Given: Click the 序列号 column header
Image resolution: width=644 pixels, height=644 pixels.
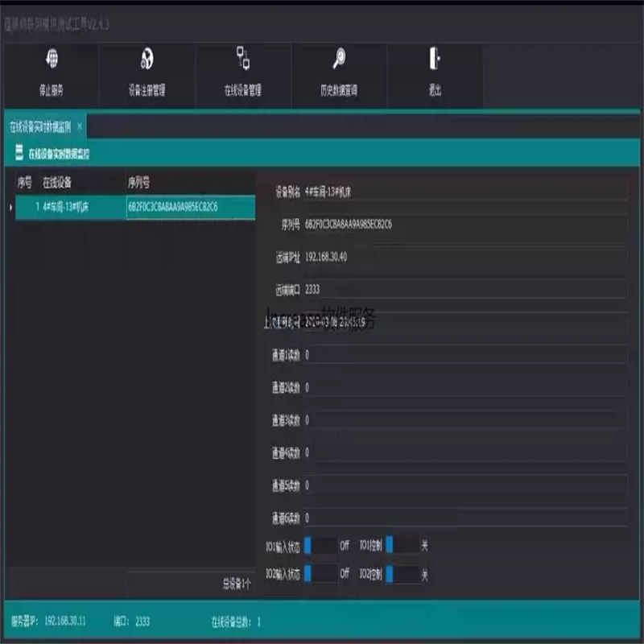Looking at the screenshot, I should click(138, 183).
